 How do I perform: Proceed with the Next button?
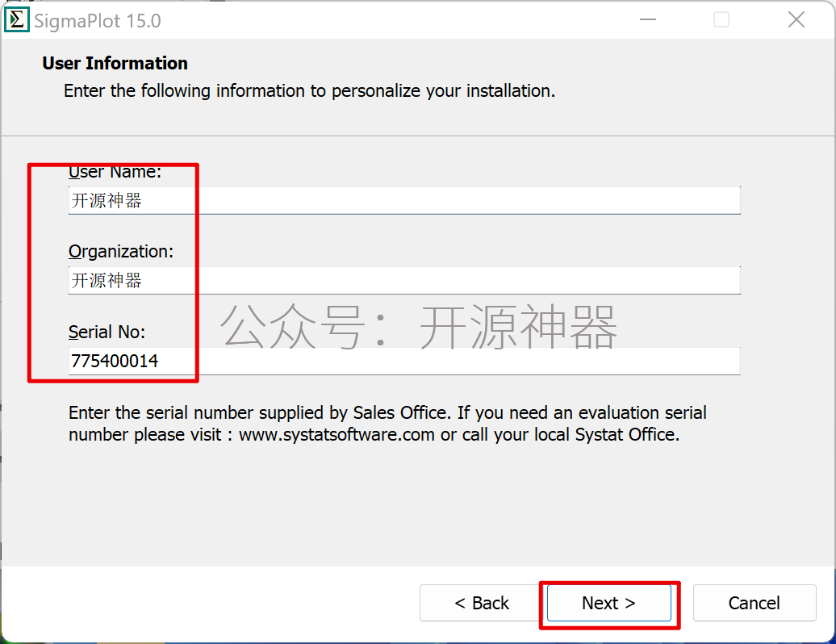[x=609, y=603]
